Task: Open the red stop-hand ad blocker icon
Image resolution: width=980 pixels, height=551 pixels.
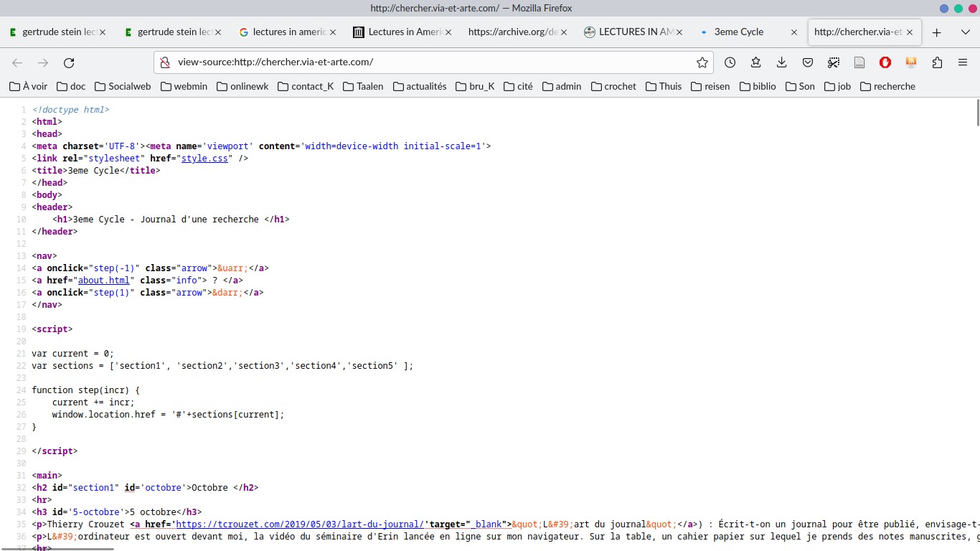Action: click(885, 62)
